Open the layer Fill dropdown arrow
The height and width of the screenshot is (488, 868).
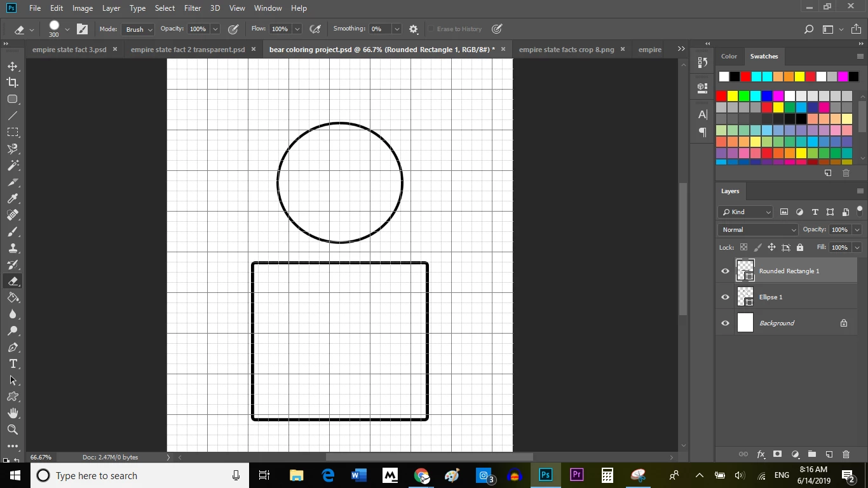857,247
